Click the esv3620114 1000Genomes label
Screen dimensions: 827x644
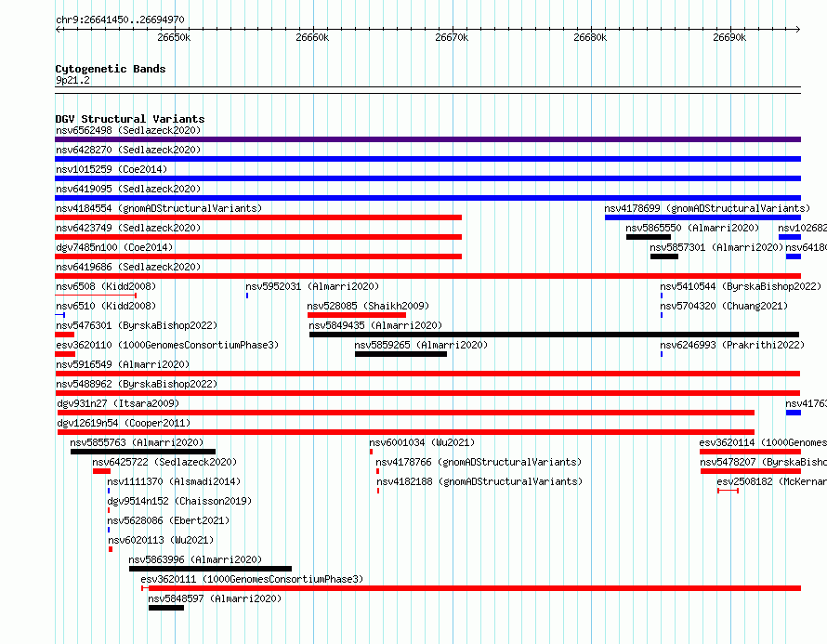click(x=763, y=442)
